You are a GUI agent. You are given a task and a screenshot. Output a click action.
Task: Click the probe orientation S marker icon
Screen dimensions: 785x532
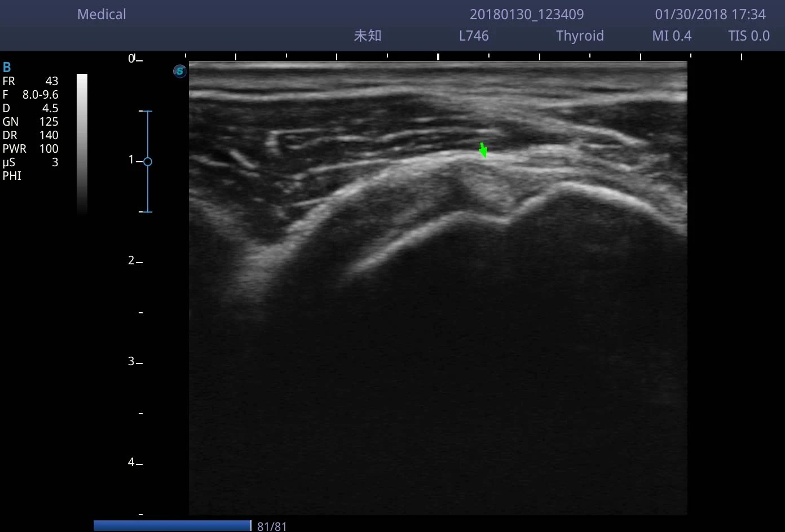click(x=180, y=71)
